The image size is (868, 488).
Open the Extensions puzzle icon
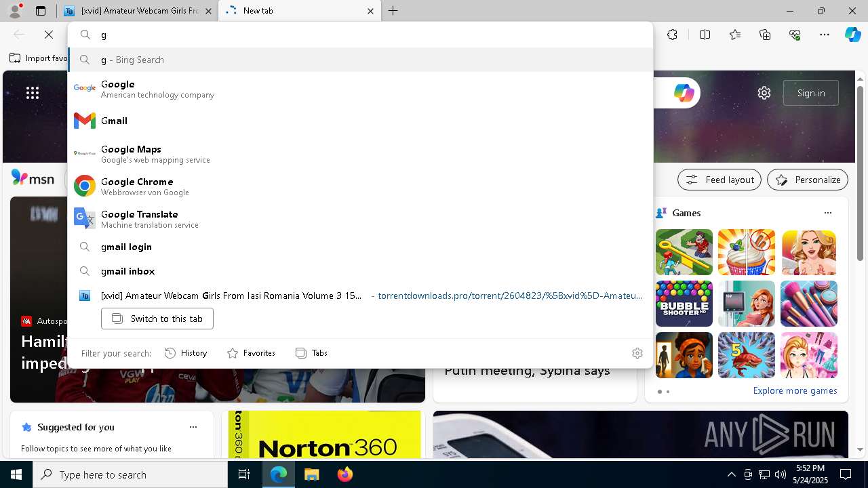pyautogui.click(x=672, y=35)
